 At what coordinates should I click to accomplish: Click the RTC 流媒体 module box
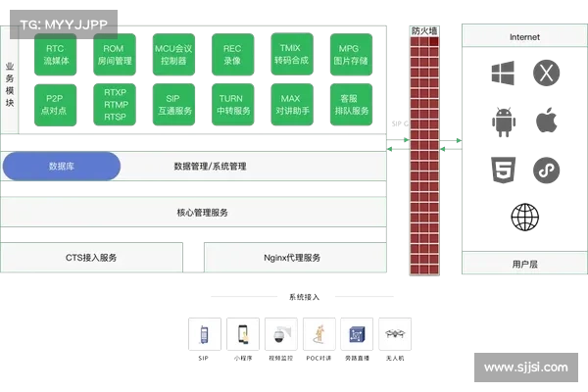pos(56,55)
